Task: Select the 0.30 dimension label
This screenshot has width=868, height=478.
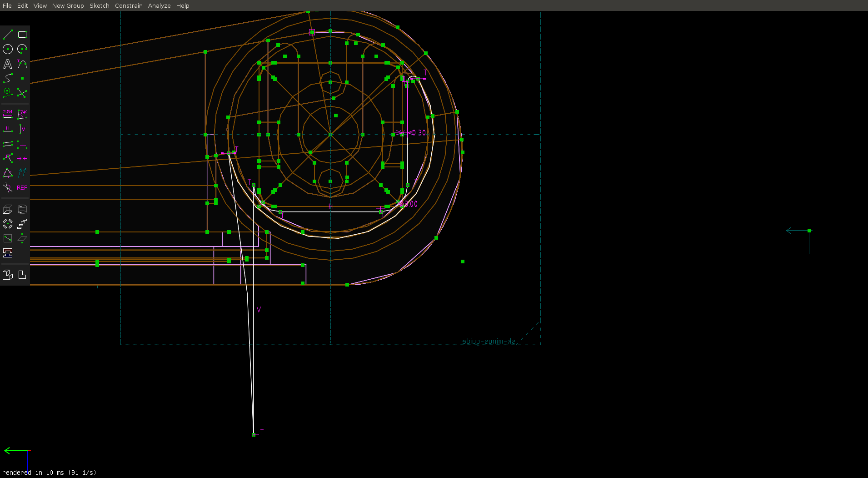Action: point(419,133)
